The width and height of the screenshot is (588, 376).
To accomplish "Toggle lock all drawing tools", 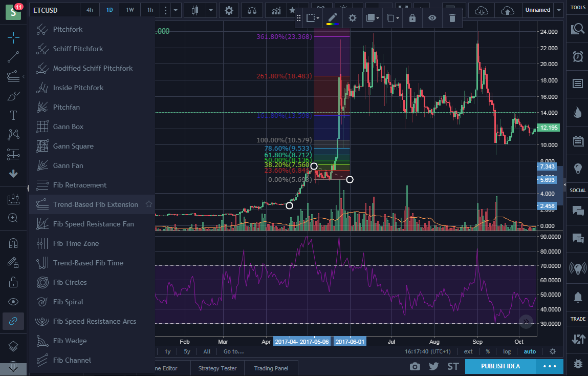I will 13,282.
